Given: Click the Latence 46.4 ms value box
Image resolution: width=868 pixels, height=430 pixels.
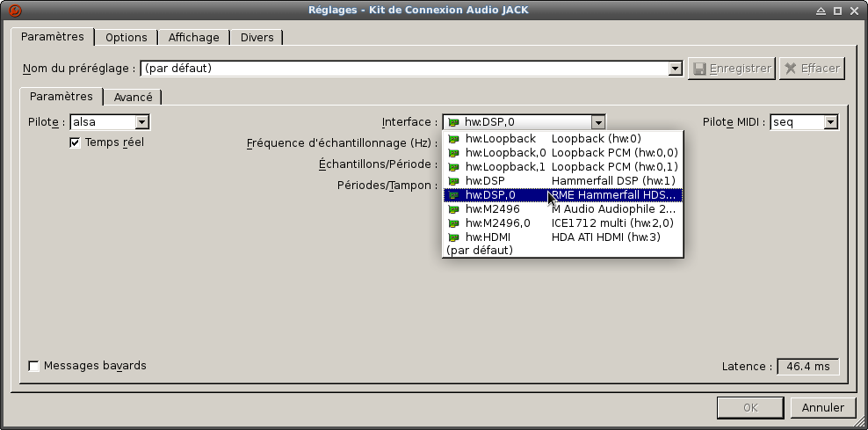Looking at the screenshot, I should pyautogui.click(x=808, y=367).
